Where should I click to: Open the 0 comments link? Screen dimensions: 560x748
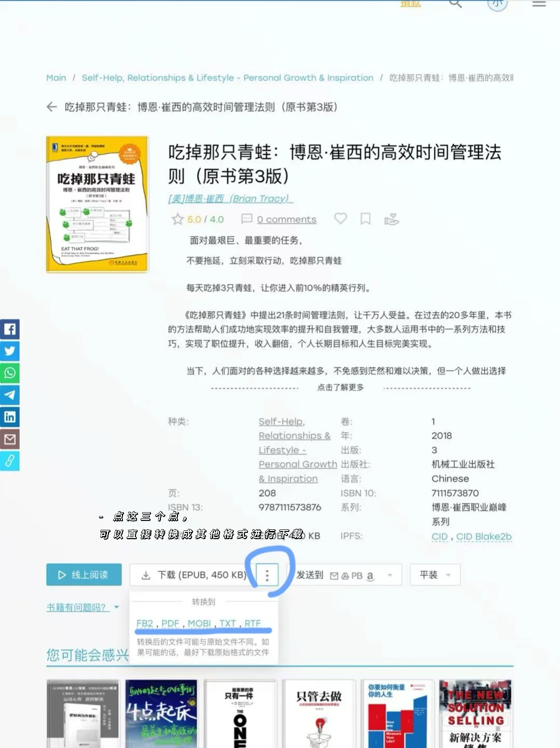pos(286,219)
